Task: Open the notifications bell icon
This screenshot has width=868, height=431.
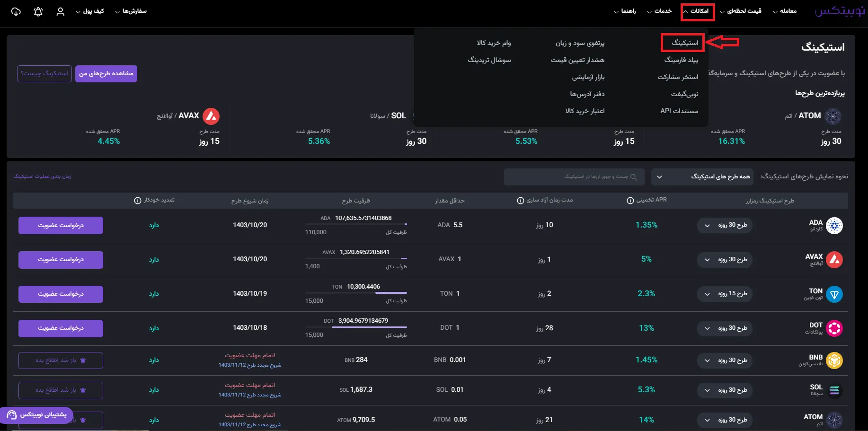Action: (x=38, y=11)
